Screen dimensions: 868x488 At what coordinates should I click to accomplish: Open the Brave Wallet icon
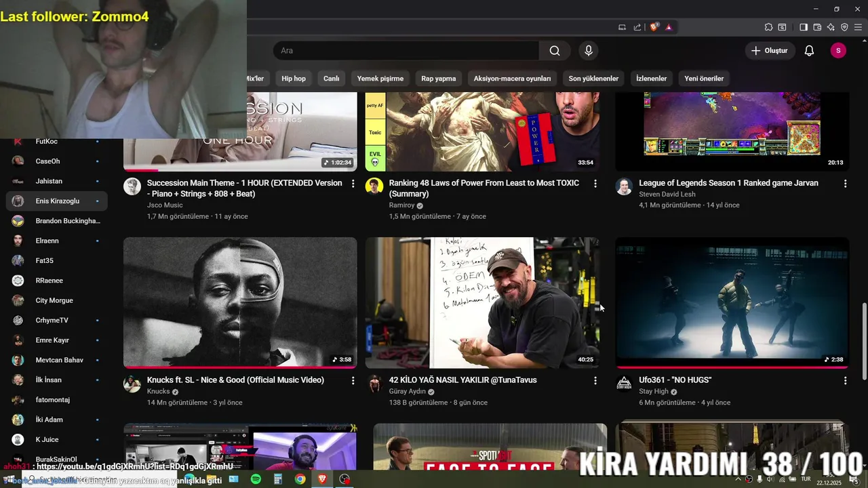click(x=817, y=27)
